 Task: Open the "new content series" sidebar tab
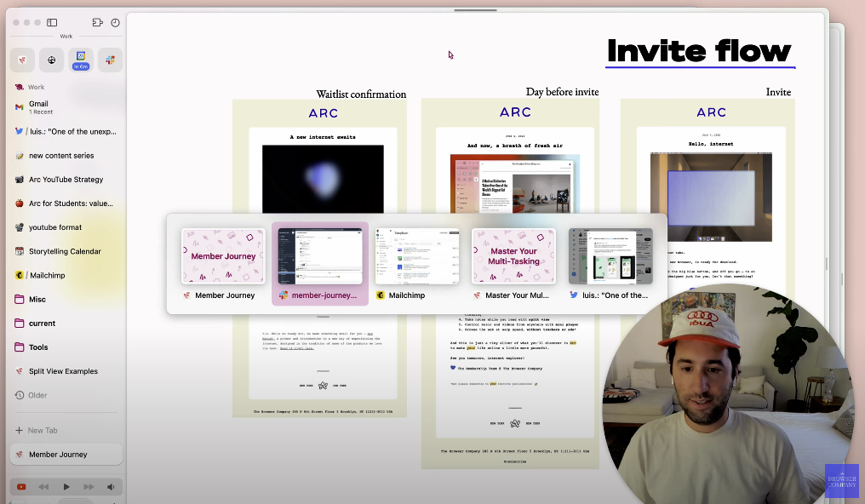[66, 156]
